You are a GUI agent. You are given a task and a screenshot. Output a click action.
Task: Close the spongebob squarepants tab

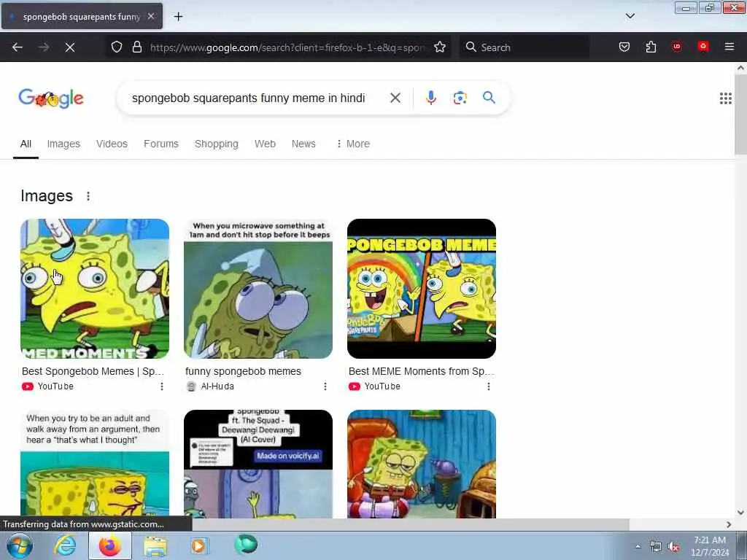pos(151,16)
